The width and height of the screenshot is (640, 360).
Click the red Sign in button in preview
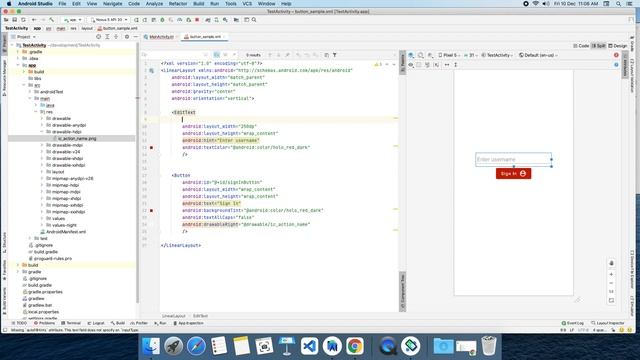point(513,173)
